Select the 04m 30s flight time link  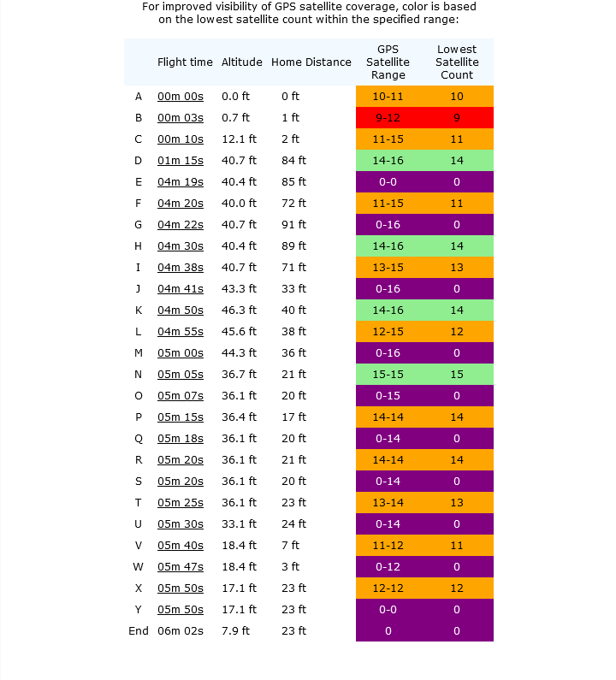[x=180, y=245]
